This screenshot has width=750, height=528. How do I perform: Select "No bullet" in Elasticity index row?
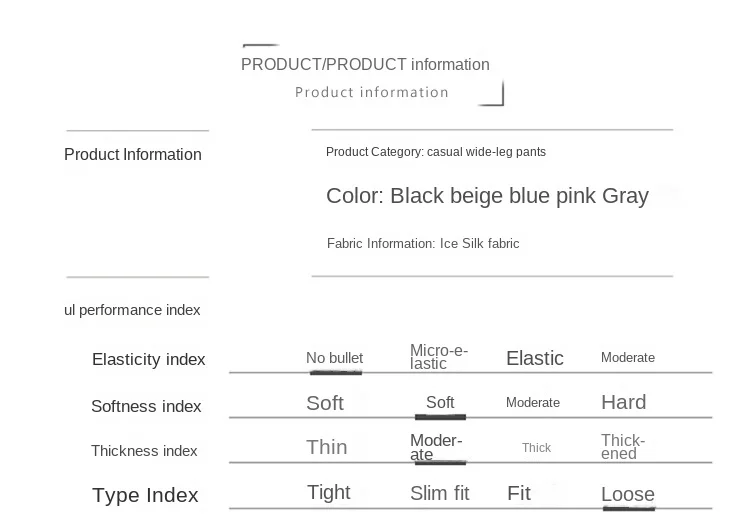[x=334, y=358]
